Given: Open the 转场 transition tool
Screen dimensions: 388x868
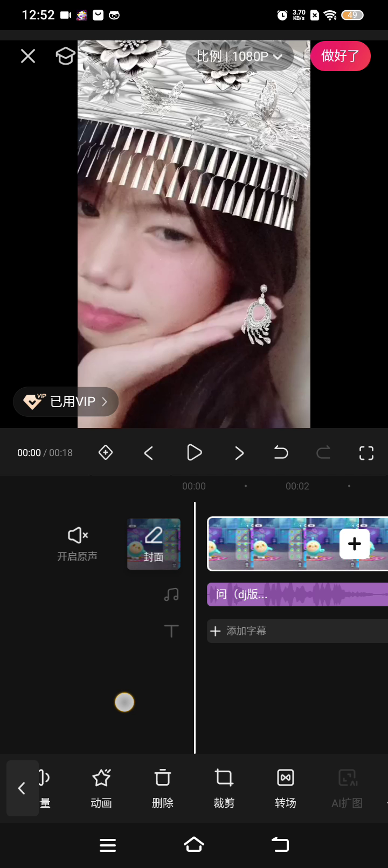Looking at the screenshot, I should coord(286,788).
